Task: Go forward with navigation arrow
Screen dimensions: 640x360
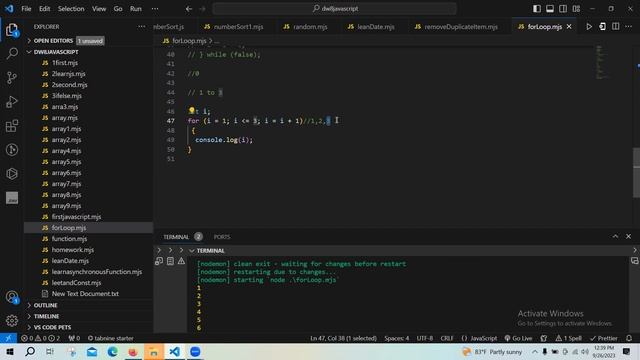Action: pyautogui.click(x=202, y=9)
